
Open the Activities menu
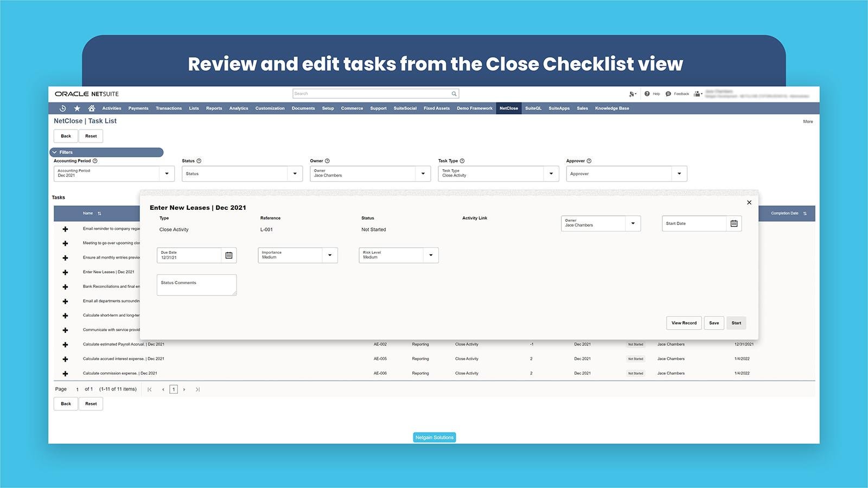point(112,108)
